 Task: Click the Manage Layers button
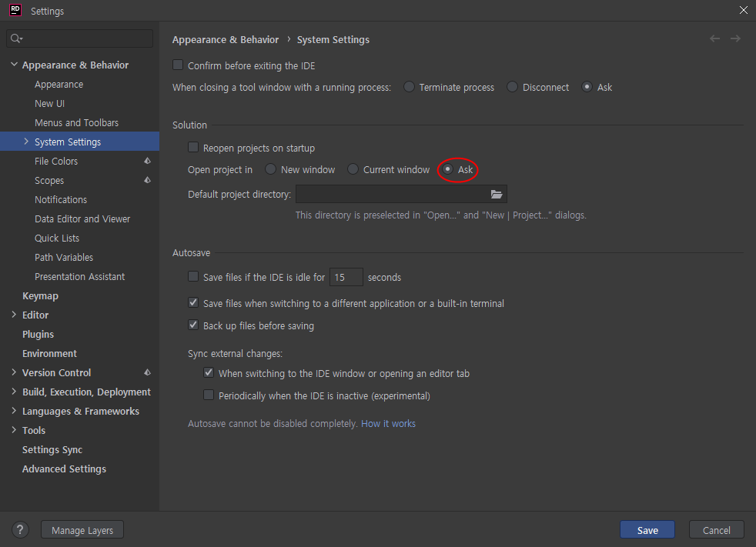click(82, 529)
